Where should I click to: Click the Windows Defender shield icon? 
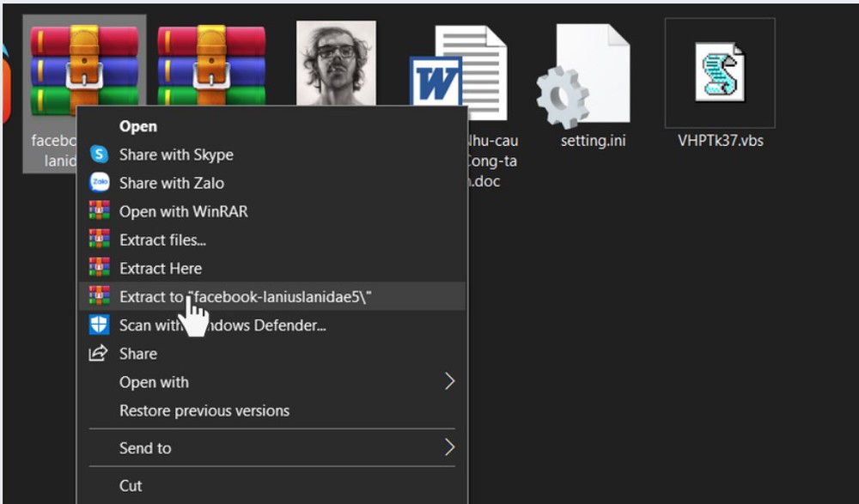[x=99, y=325]
